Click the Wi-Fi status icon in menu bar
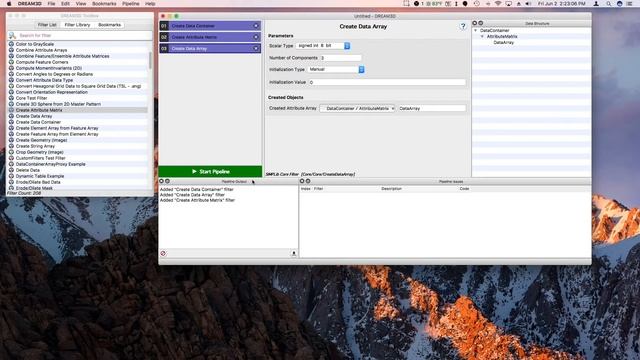 point(498,4)
